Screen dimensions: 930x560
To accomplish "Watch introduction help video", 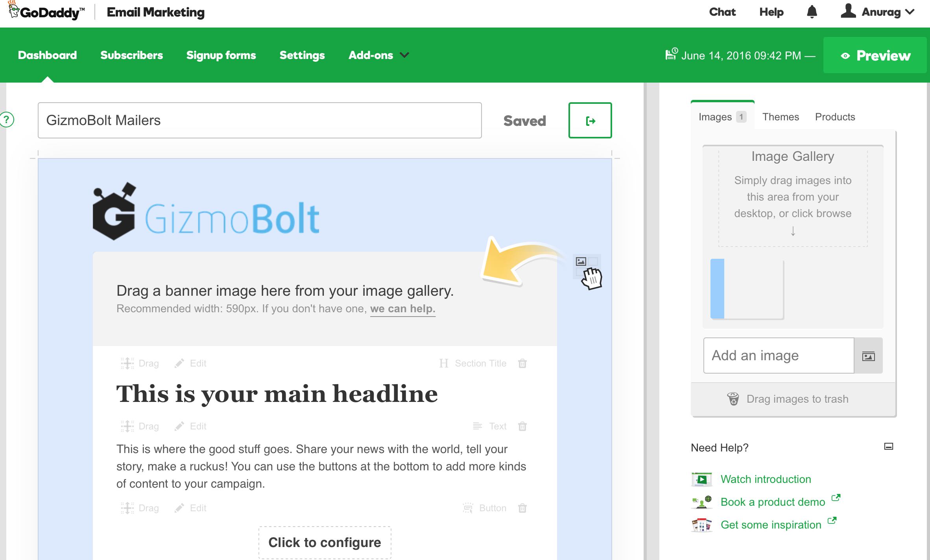I will [766, 478].
